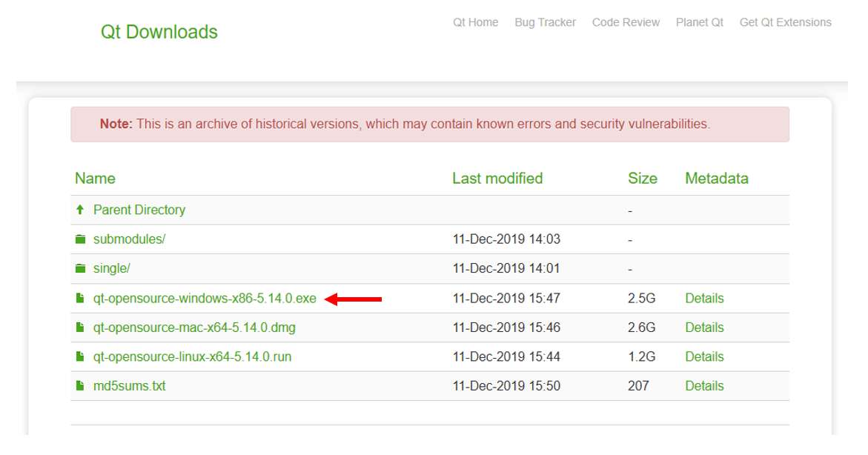Navigate to Parent Directory
The width and height of the screenshot is (868, 455).
click(x=139, y=210)
